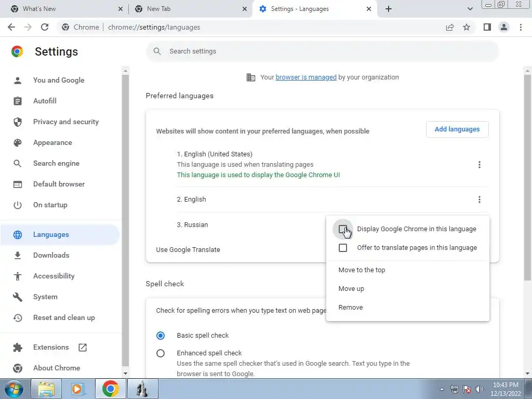Open the Windows Start menu
The image size is (532, 399).
[x=14, y=389]
